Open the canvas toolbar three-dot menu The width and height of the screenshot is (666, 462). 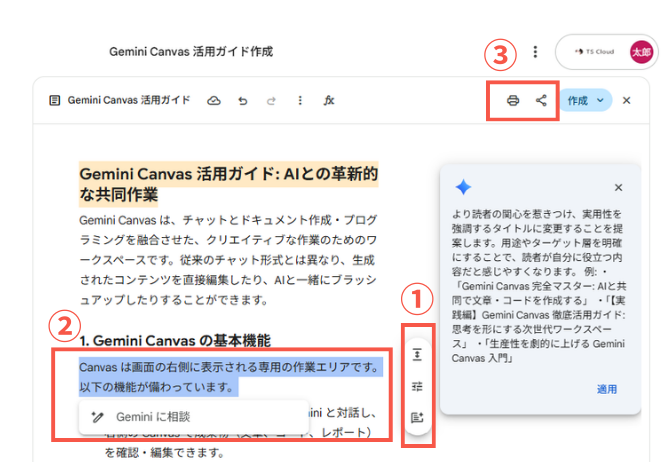coord(300,101)
